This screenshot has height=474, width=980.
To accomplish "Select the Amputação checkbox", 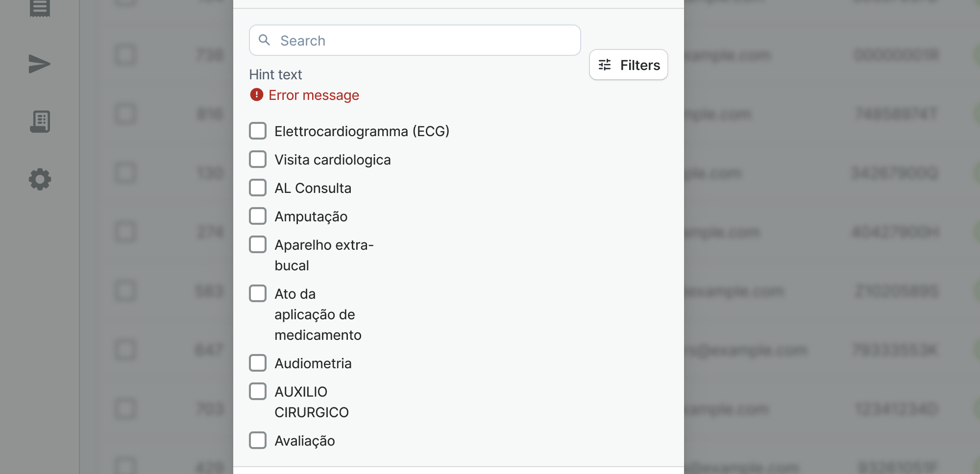I will tap(258, 216).
